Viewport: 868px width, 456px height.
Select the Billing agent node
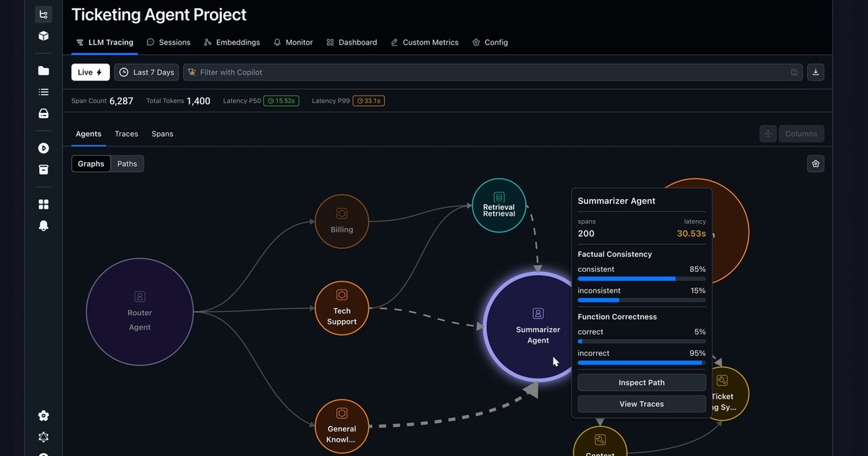pyautogui.click(x=342, y=221)
